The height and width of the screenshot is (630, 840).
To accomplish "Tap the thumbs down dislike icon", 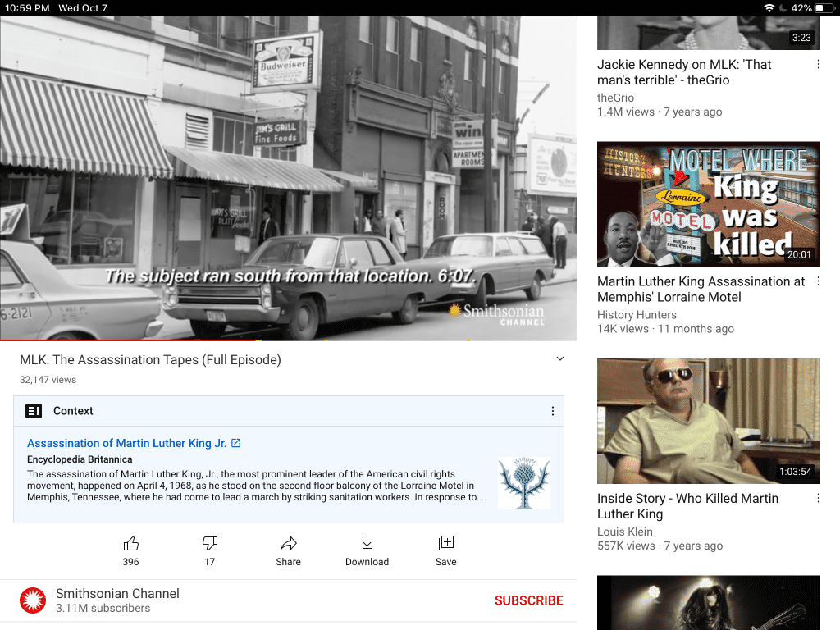I will [209, 543].
